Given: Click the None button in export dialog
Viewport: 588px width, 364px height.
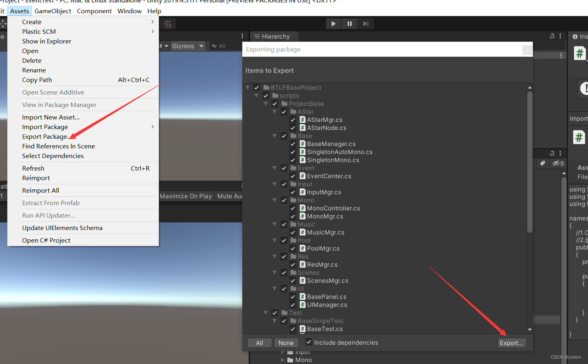Looking at the screenshot, I should [286, 343].
